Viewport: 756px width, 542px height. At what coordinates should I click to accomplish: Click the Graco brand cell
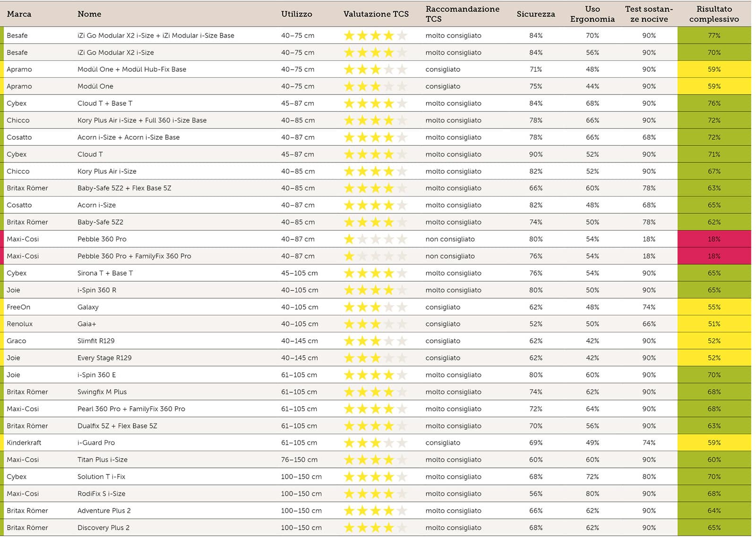pos(17,341)
